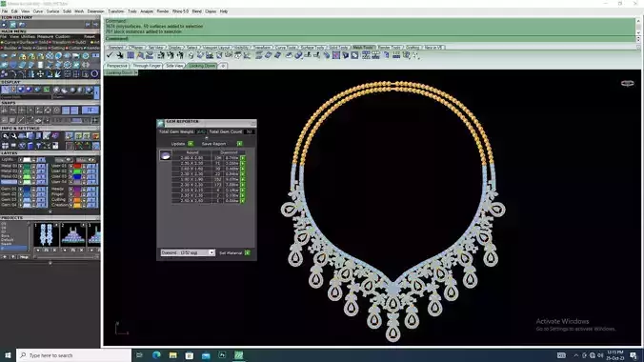Screen dimensions: 644x362
Task: Click green select button for 2.50 X 2.50 row
Action: [243, 201]
